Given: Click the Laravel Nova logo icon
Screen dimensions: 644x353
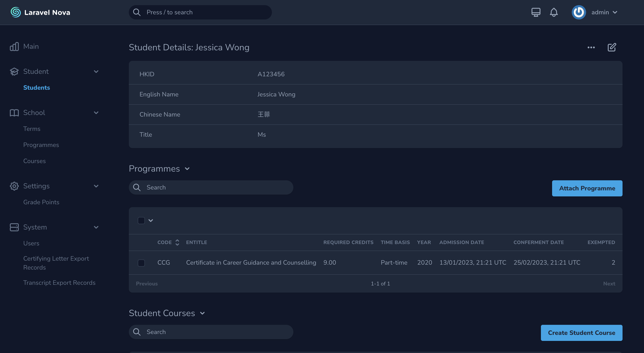Looking at the screenshot, I should coord(15,12).
